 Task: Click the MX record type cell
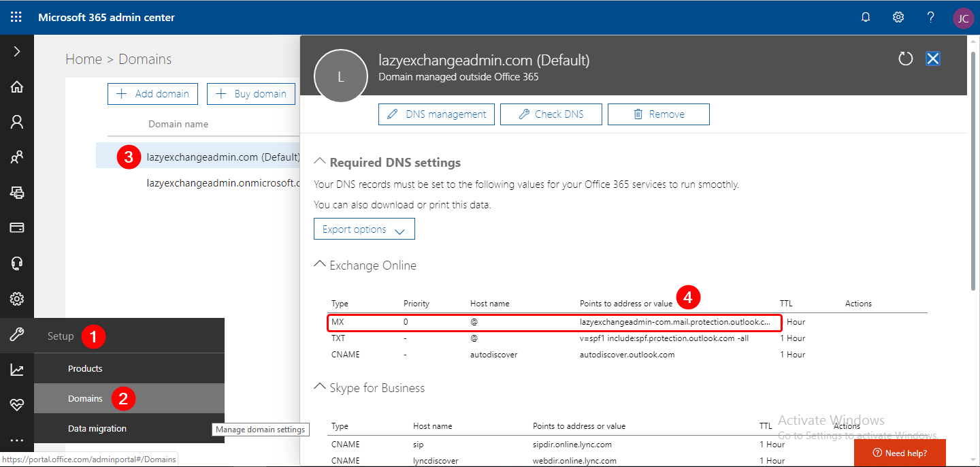tap(338, 321)
